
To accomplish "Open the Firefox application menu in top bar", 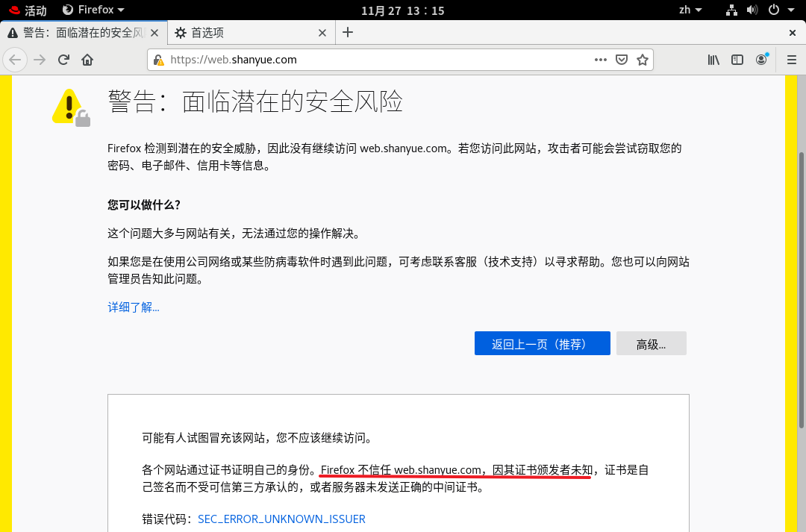I will (93, 10).
